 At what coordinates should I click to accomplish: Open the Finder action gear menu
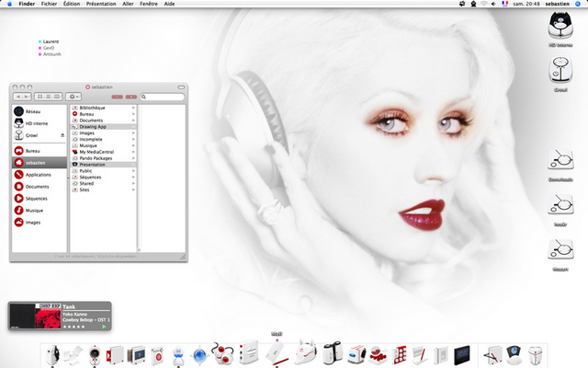click(73, 97)
